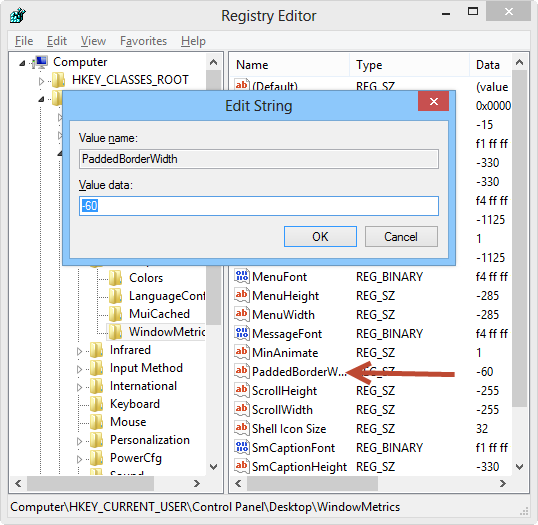Expand the Personalization key
This screenshot has width=538, height=525.
click(x=79, y=441)
